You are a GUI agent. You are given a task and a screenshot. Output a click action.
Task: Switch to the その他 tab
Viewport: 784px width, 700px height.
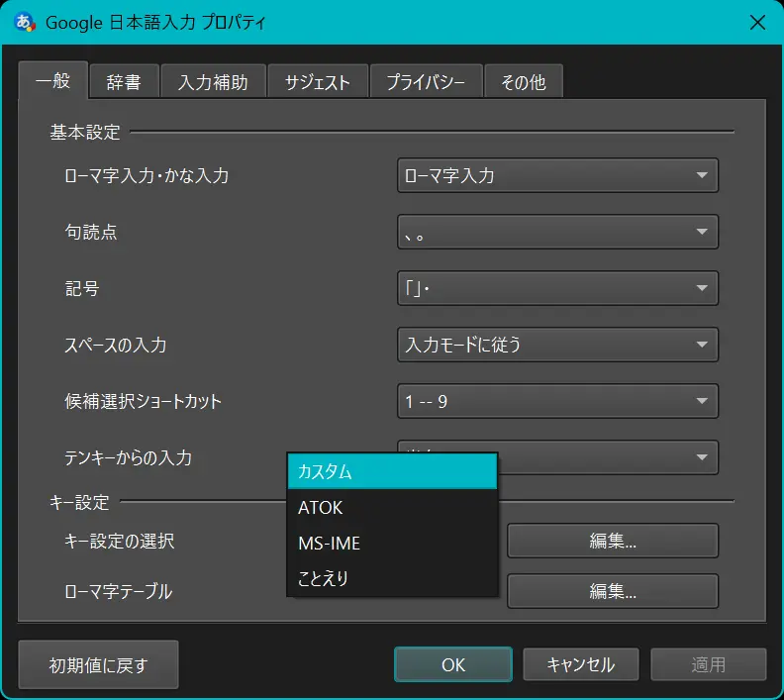coord(524,81)
